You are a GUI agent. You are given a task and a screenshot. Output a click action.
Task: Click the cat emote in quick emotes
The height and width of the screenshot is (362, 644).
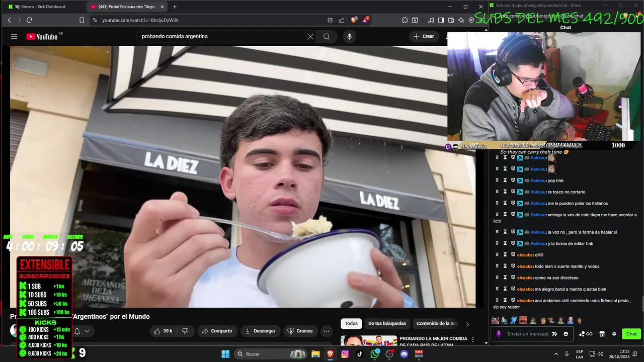coord(495,320)
